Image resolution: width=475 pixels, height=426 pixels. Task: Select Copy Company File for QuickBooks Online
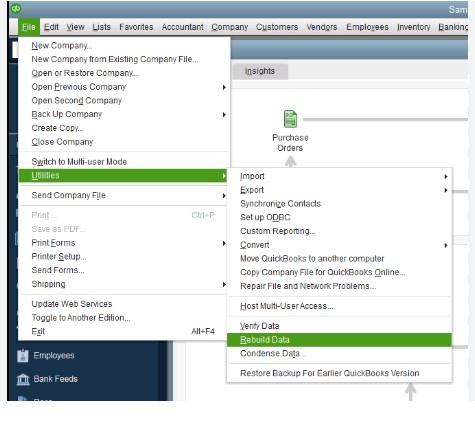pos(339,272)
